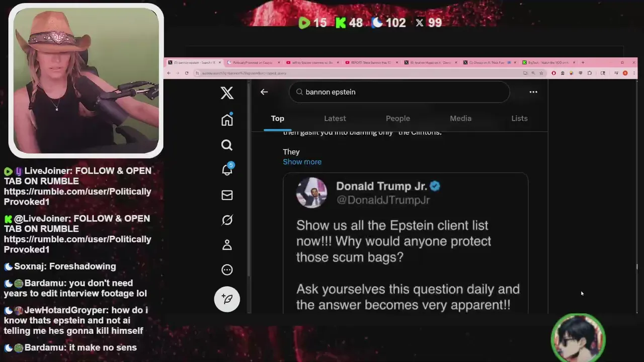The width and height of the screenshot is (644, 362).
Task: Click the Rumble link in the first LiveJoiner message
Action: pos(77,197)
